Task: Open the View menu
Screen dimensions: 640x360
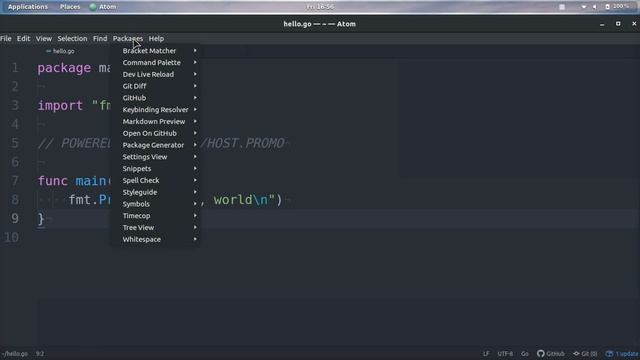Action: (x=44, y=38)
